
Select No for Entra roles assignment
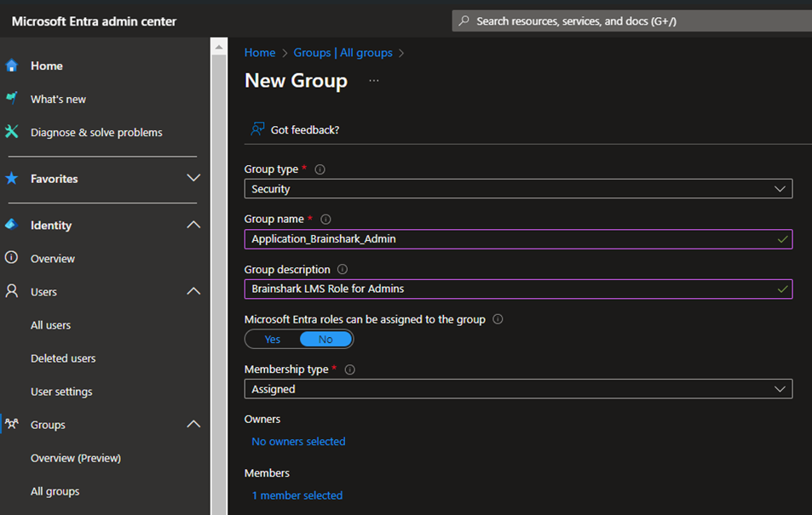[x=325, y=339]
